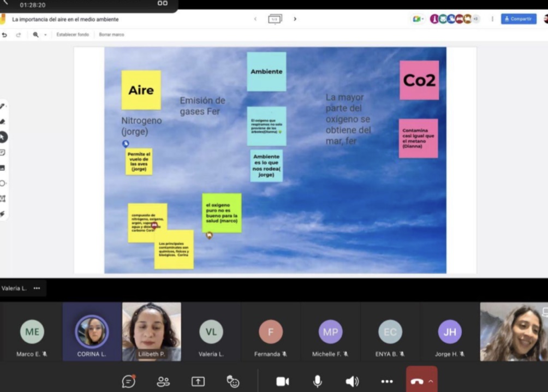This screenshot has width=548, height=392.
Task: Mute or unmute the microphone
Action: [317, 382]
